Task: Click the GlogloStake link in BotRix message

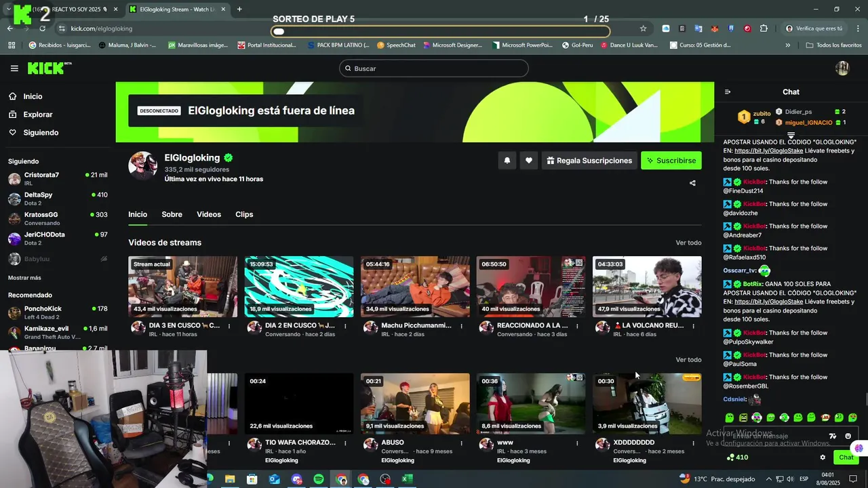Action: [768, 302]
